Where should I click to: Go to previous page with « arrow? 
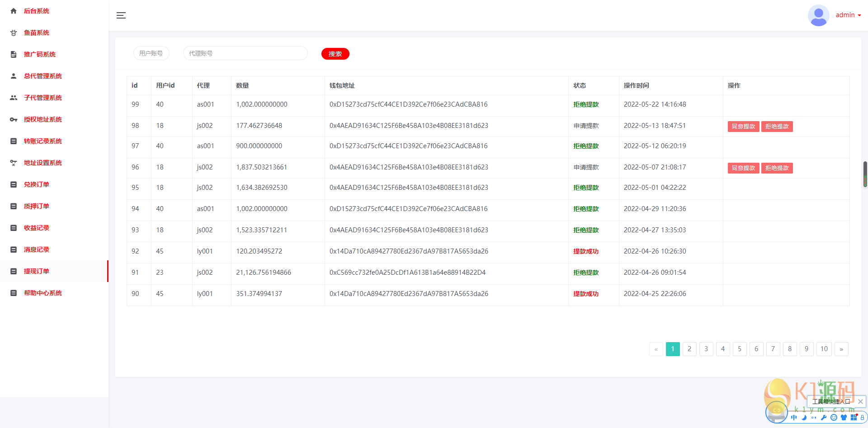[656, 349]
